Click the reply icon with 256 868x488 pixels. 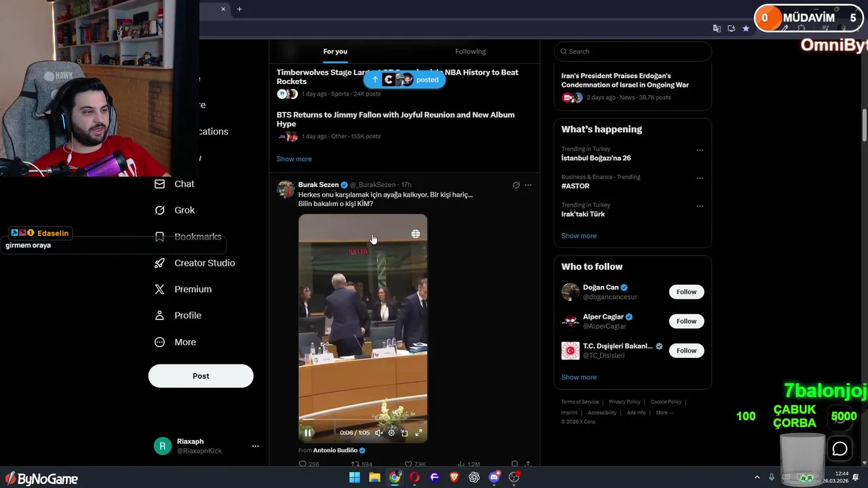click(309, 464)
